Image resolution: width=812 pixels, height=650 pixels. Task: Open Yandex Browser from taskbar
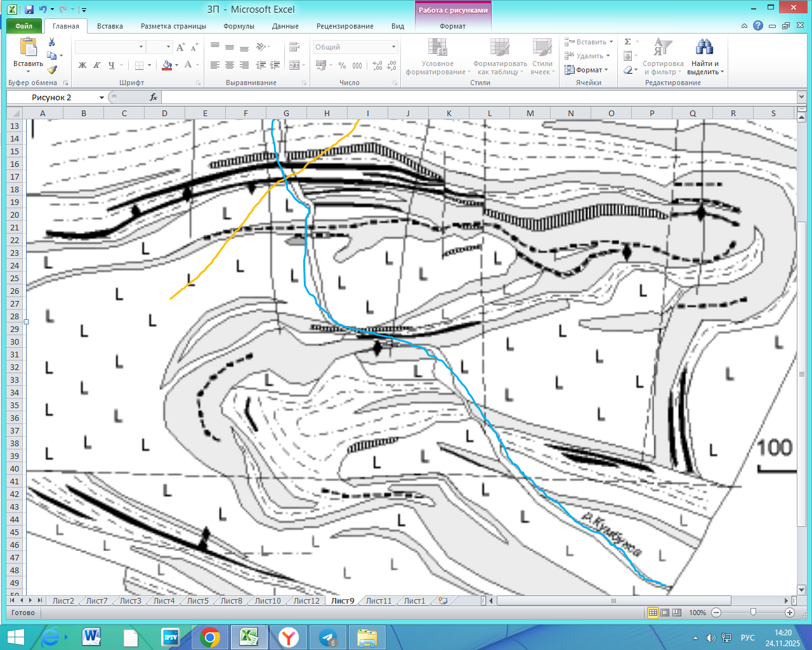tap(289, 637)
